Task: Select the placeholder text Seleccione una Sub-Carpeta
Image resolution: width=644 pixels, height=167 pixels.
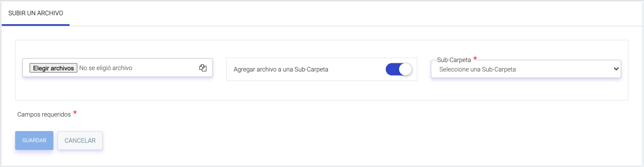Action: (x=477, y=69)
